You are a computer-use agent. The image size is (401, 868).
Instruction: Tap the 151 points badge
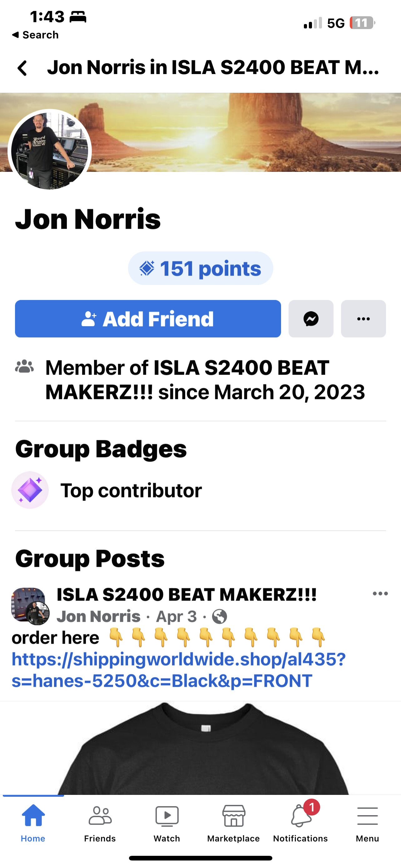(x=200, y=268)
